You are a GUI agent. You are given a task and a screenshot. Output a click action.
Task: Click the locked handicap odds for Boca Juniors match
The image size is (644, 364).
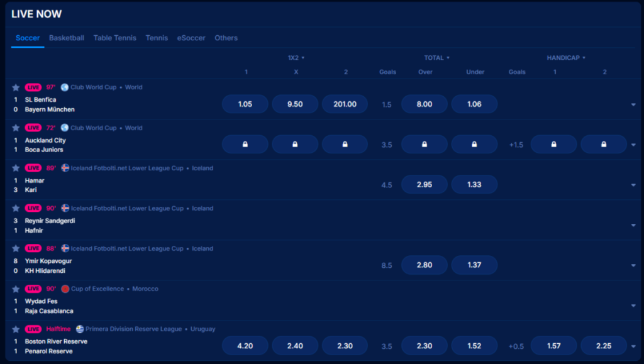click(553, 144)
